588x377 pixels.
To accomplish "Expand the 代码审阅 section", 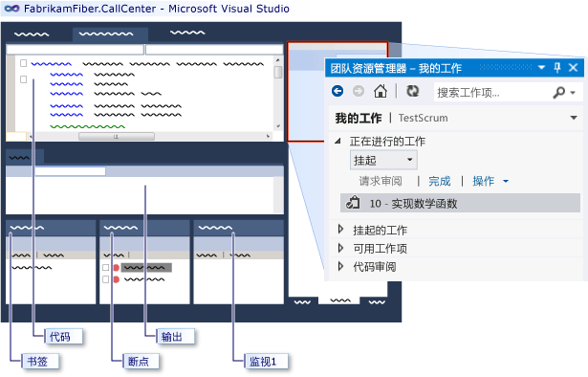I will point(340,267).
